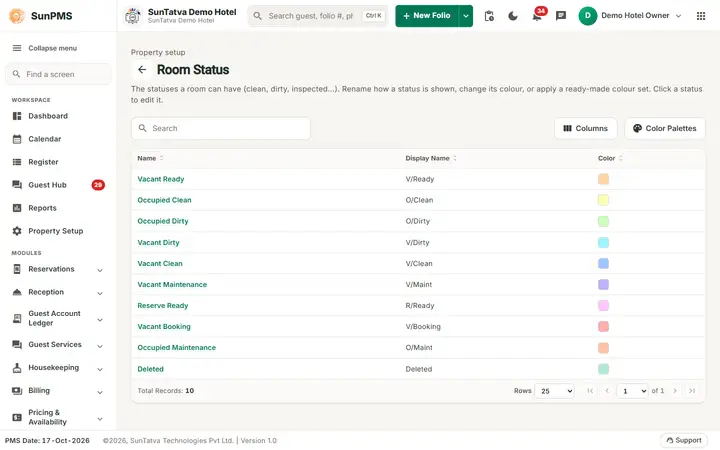The image size is (720, 450).
Task: Click the Register sidebar icon
Action: [17, 162]
